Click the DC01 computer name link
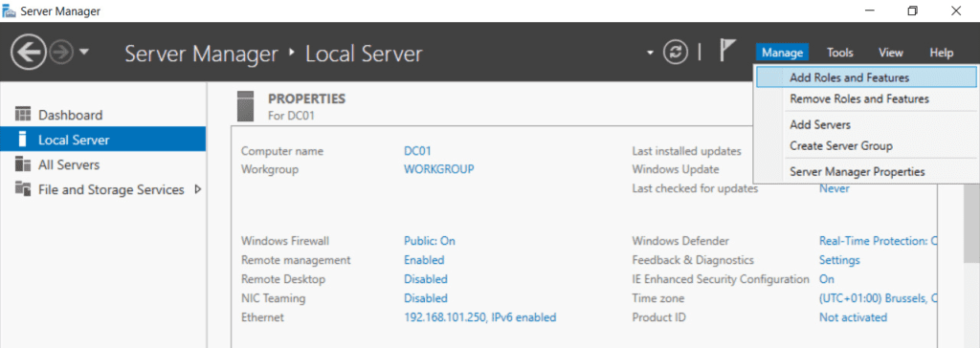The width and height of the screenshot is (980, 348). coord(417,150)
